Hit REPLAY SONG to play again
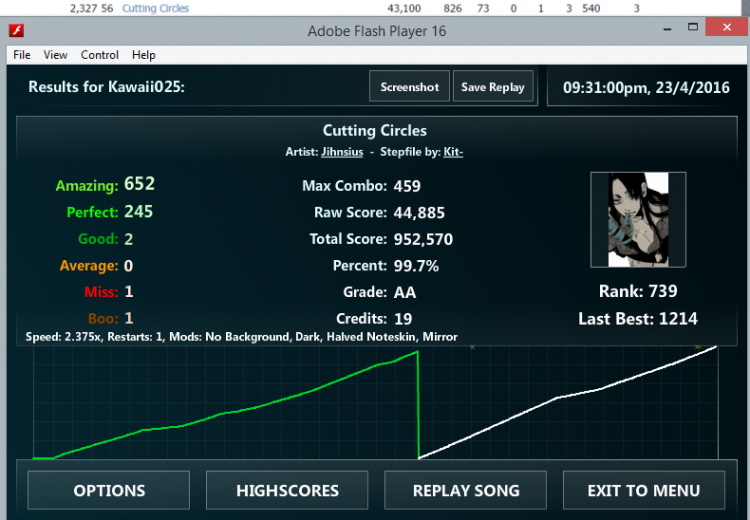Image resolution: width=750 pixels, height=520 pixels. point(466,490)
